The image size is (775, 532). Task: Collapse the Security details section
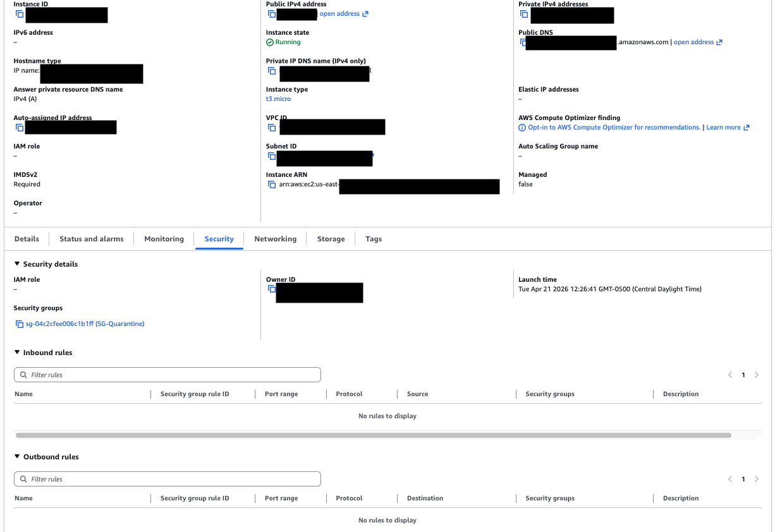17,264
